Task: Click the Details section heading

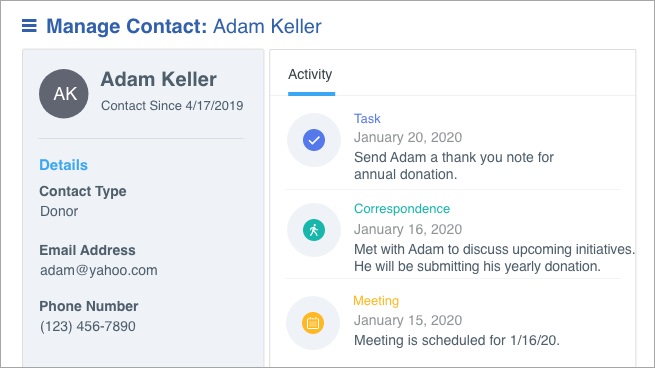Action: 63,165
